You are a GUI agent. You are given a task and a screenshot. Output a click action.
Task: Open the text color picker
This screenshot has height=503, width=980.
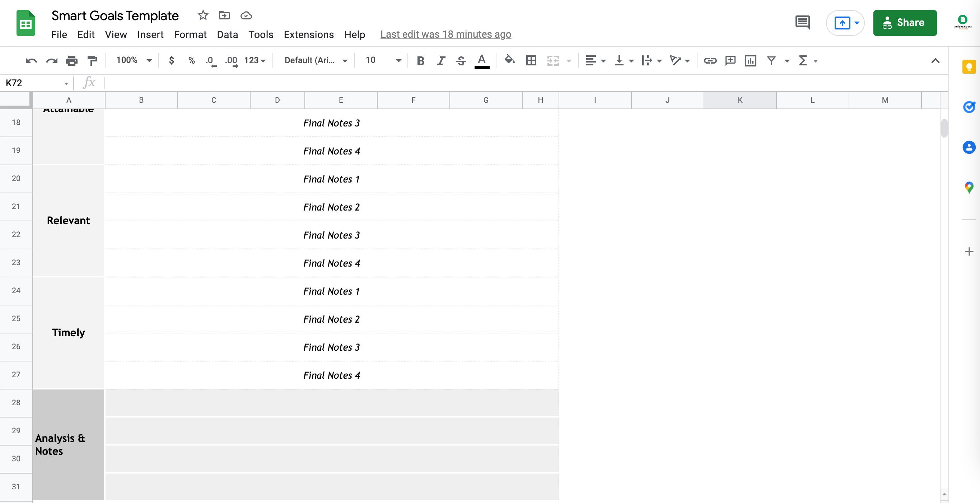point(481,60)
